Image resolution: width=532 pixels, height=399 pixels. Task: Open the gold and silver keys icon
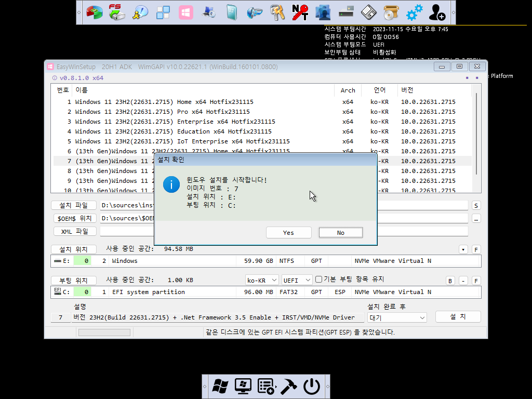pos(277,12)
